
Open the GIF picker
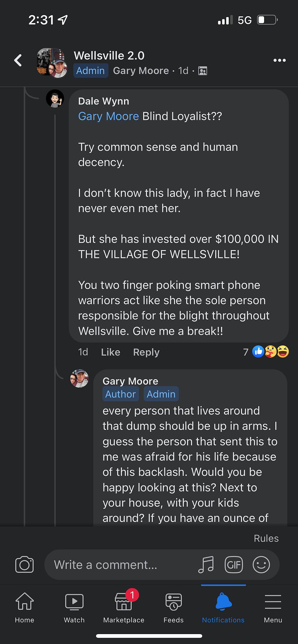click(234, 565)
